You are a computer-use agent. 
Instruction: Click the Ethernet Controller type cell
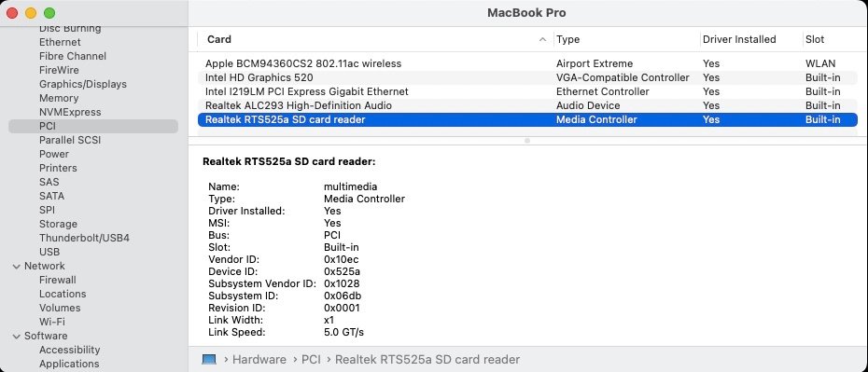[x=603, y=91]
